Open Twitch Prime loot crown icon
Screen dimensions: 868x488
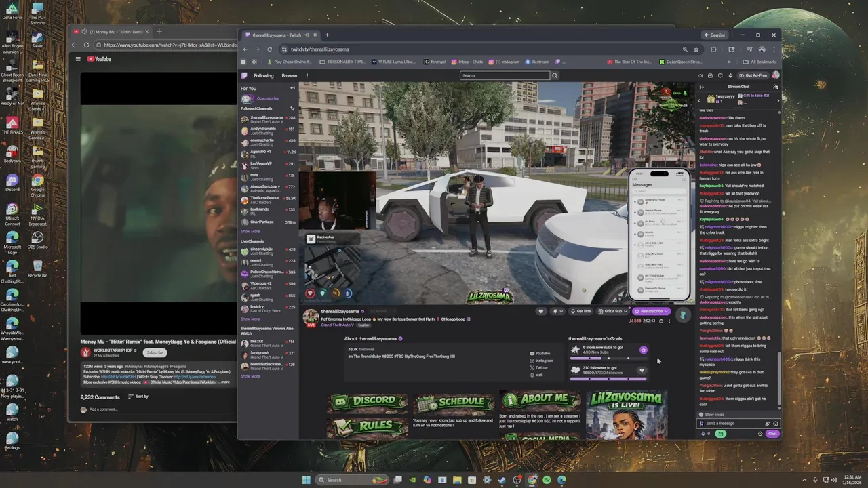(x=701, y=75)
